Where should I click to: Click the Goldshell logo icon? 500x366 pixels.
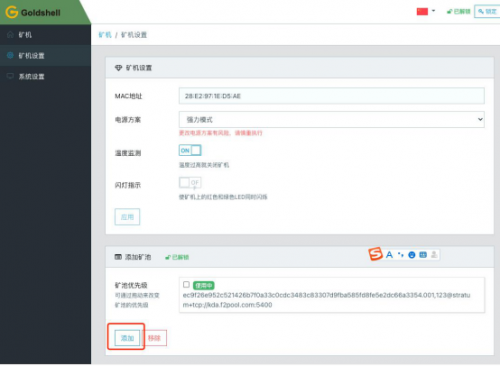pyautogui.click(x=12, y=12)
